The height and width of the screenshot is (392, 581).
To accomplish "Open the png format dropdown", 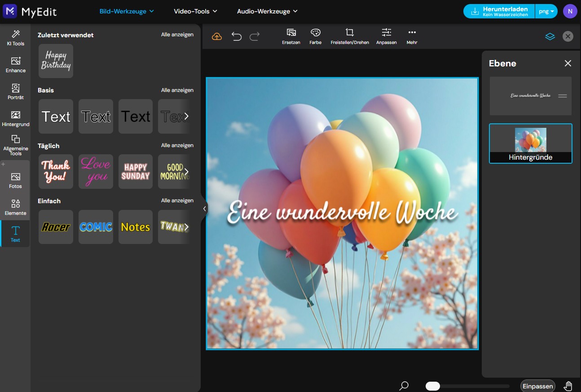I will point(546,11).
